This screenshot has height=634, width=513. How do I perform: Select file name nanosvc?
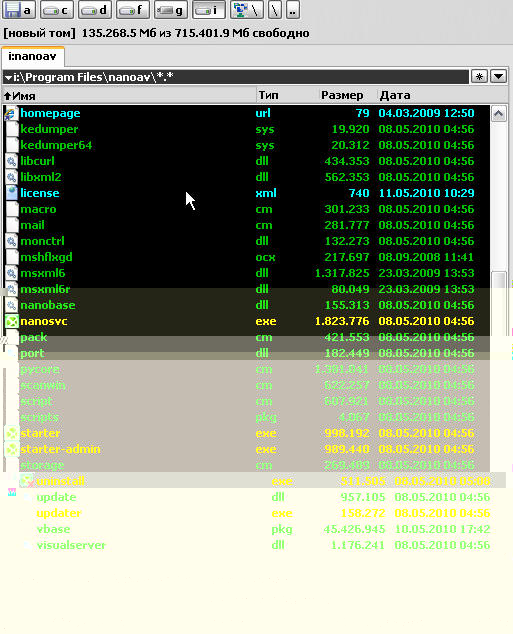coord(44,321)
